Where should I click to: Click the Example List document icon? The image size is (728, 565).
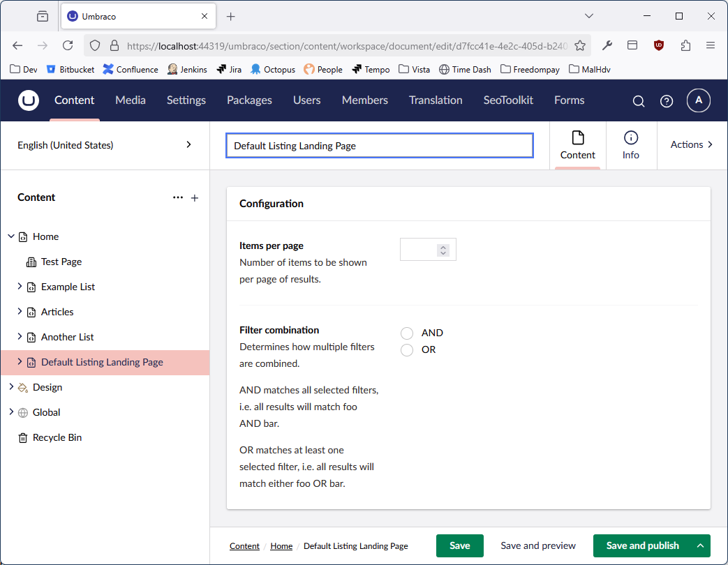click(31, 287)
